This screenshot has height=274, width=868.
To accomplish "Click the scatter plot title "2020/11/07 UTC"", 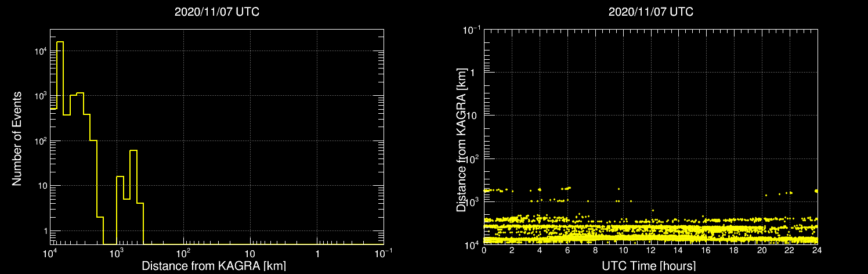I will click(650, 12).
